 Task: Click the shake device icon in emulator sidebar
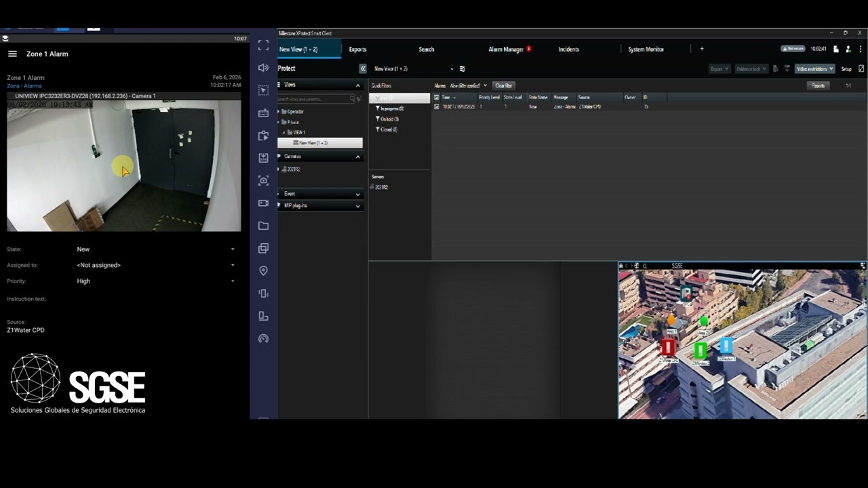(264, 293)
